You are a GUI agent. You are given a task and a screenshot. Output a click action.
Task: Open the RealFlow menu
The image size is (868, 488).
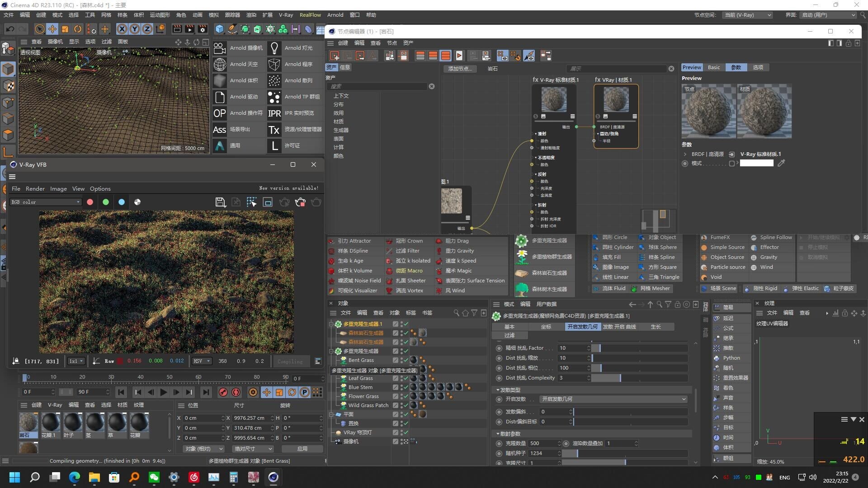click(x=310, y=15)
